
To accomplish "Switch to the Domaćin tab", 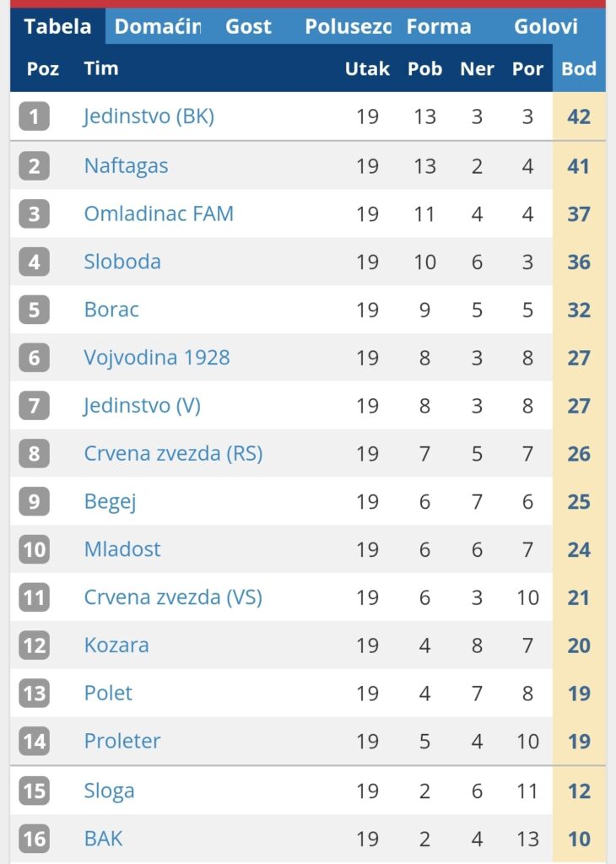I will [158, 26].
